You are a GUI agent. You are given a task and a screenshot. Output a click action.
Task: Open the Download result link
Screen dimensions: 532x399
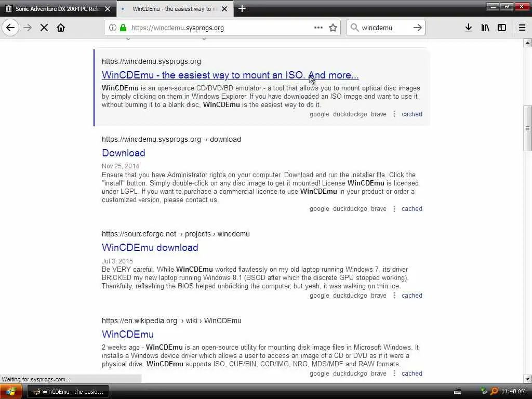(124, 153)
